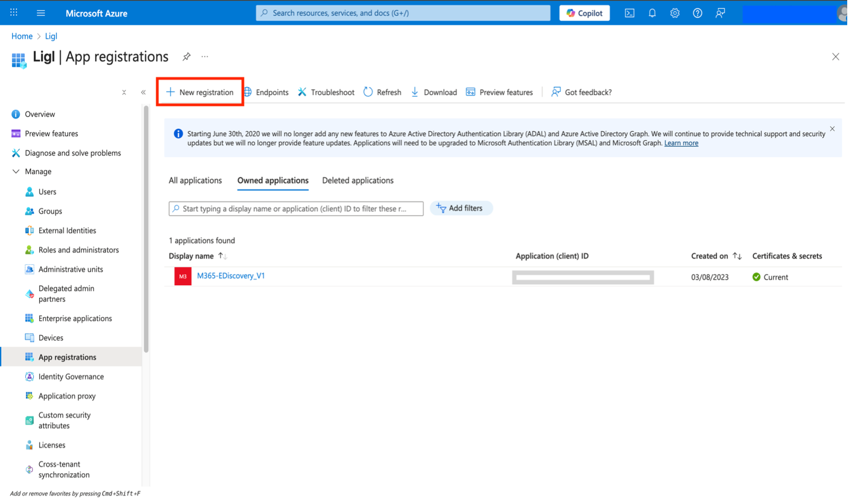Open the Cloud Shell terminal icon
This screenshot has width=850, height=504.
point(629,13)
